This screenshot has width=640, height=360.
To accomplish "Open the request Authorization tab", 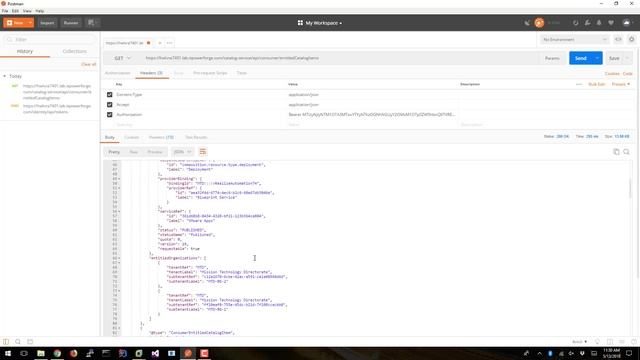I will click(118, 73).
